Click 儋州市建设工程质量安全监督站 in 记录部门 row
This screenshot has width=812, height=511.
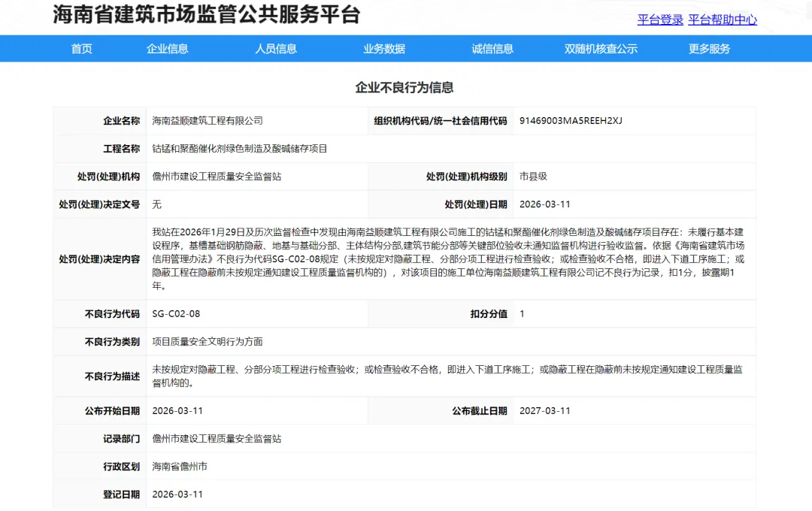(217, 439)
